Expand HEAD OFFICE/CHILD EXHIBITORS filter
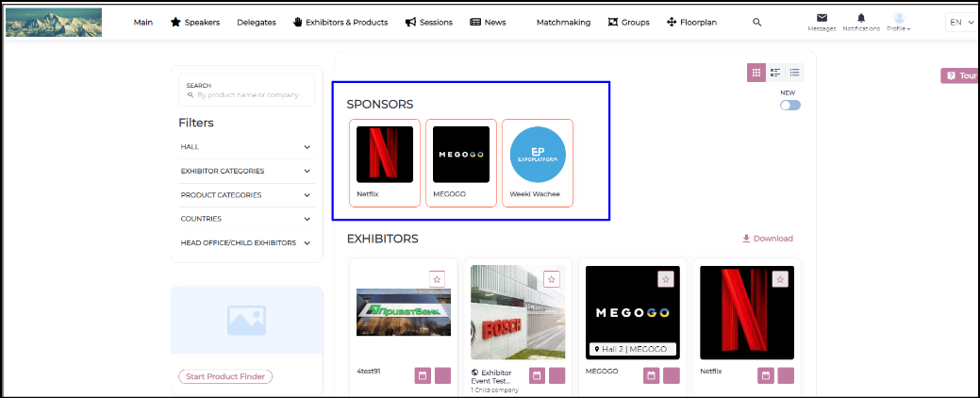Image resolution: width=980 pixels, height=398 pixels. tap(245, 243)
